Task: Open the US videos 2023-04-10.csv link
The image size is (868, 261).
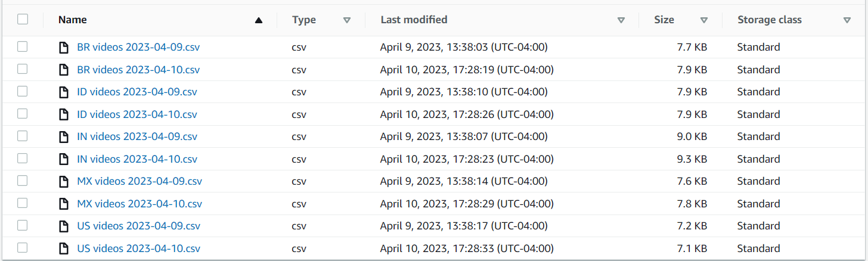Action: (138, 248)
